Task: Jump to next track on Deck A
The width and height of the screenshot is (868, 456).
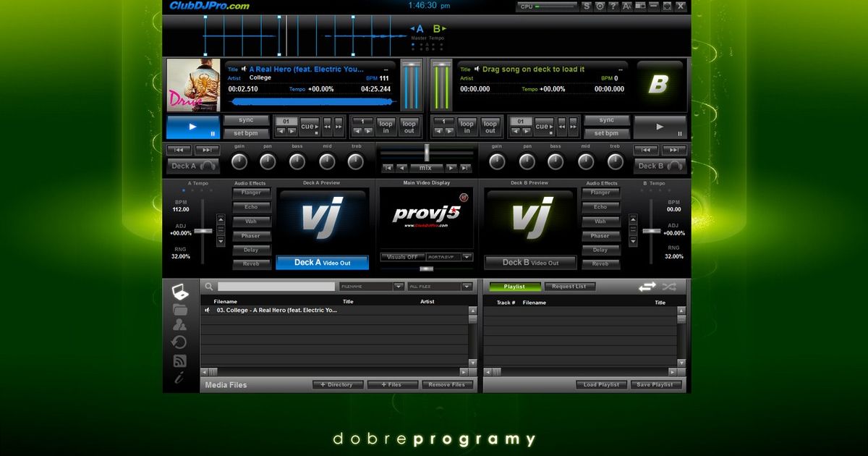Action: 207,151
